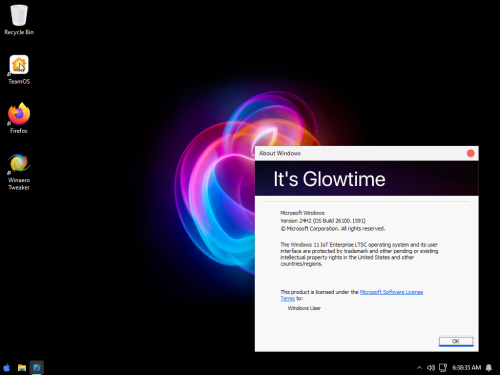Viewport: 500px width, 375px height.
Task: Click the About Windows title bar text
Action: (280, 153)
